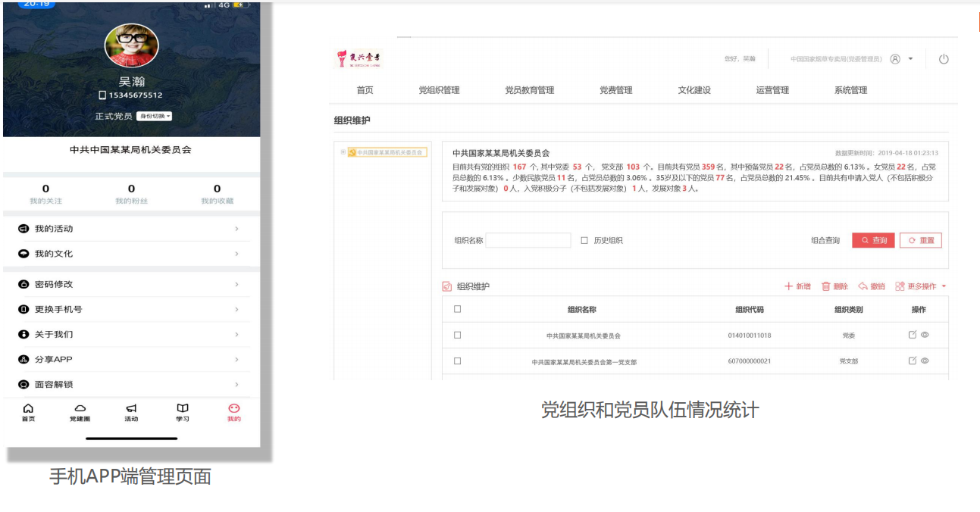The height and width of the screenshot is (512, 980).
Task: Expand the 更换手机号 row chevron
Action: pyautogui.click(x=236, y=309)
